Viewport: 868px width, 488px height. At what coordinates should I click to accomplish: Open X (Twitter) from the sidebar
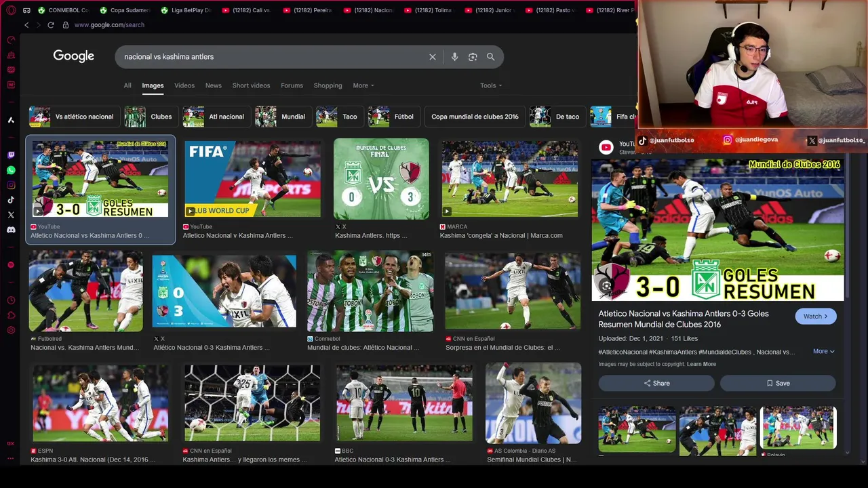11,215
